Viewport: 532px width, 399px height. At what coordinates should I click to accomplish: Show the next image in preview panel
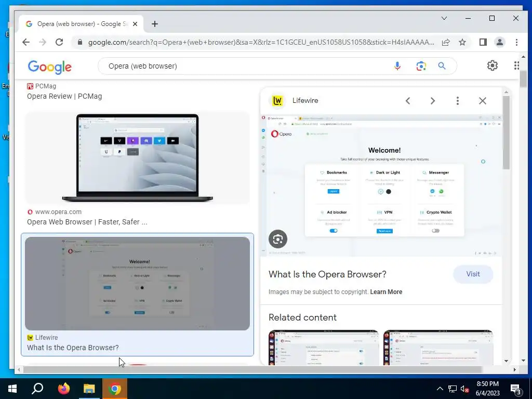click(x=433, y=101)
